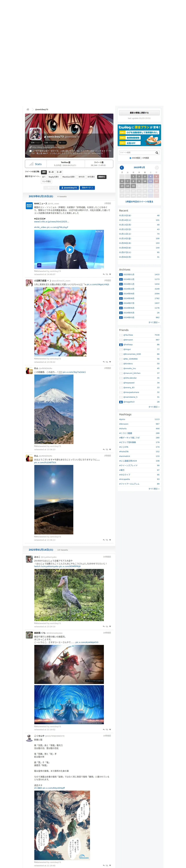
Task: Go to the home icon in breadcrumb
Action: coord(28,109)
